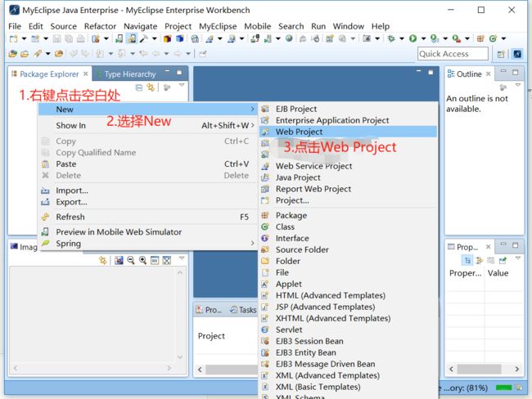
Task: Click the Run with coverage toolbar icon
Action: pyautogui.click(x=435, y=38)
